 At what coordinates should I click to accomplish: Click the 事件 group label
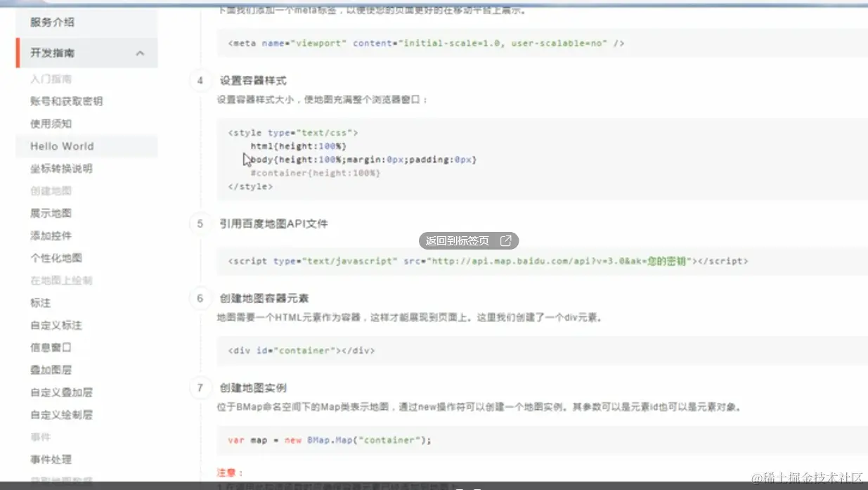(40, 437)
